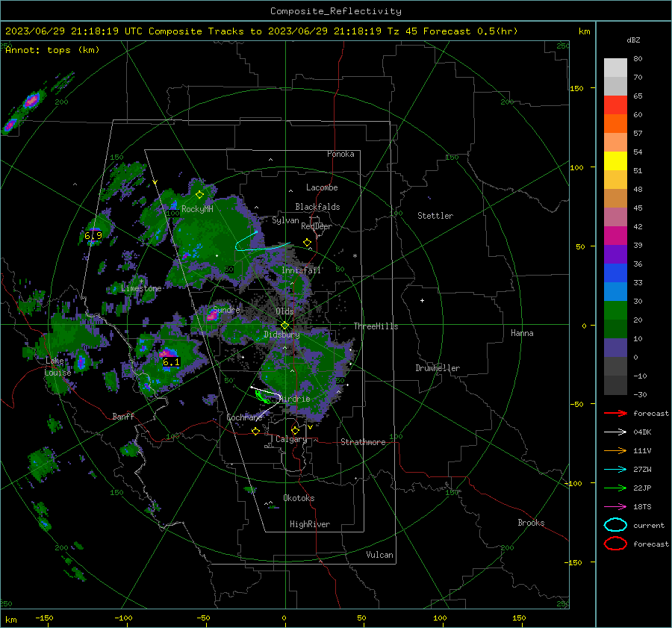Click the -150 tick on bottom km axis
Image resolution: width=672 pixels, height=628 pixels.
tap(44, 618)
